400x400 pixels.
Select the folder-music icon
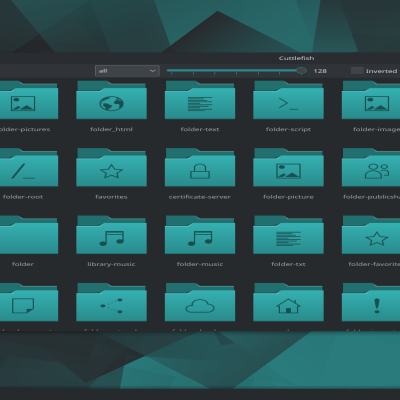click(200, 235)
